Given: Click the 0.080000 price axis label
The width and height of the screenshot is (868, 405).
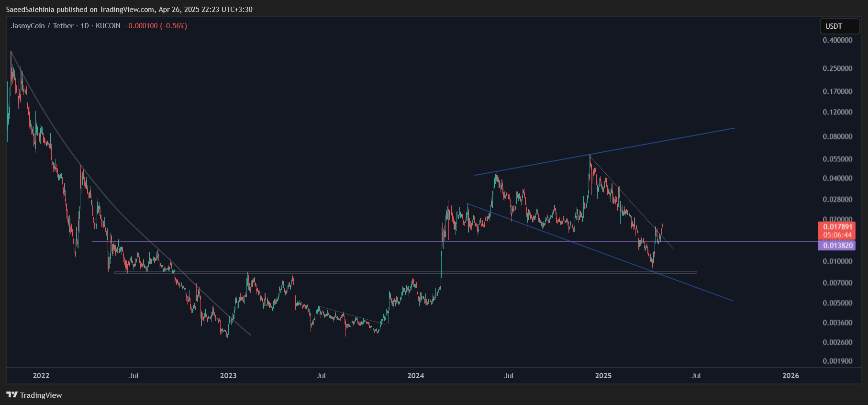Looking at the screenshot, I should coord(837,136).
